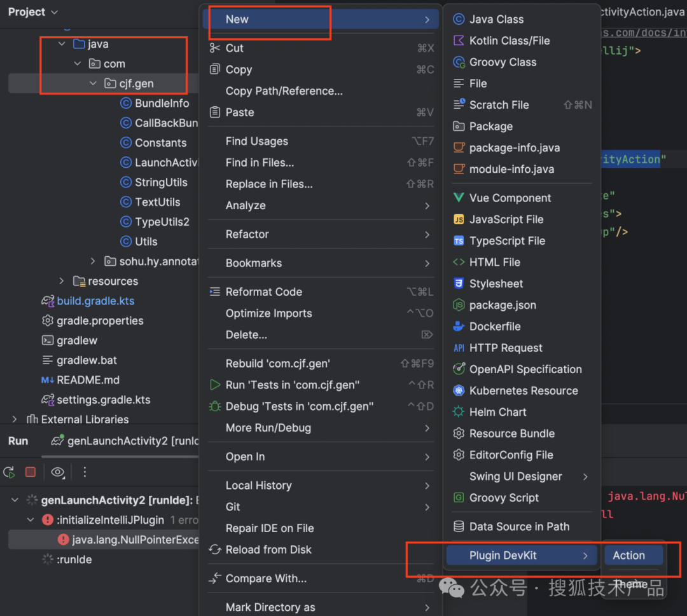
Task: Click the Rerun icon in Run toolbar
Action: (9, 472)
